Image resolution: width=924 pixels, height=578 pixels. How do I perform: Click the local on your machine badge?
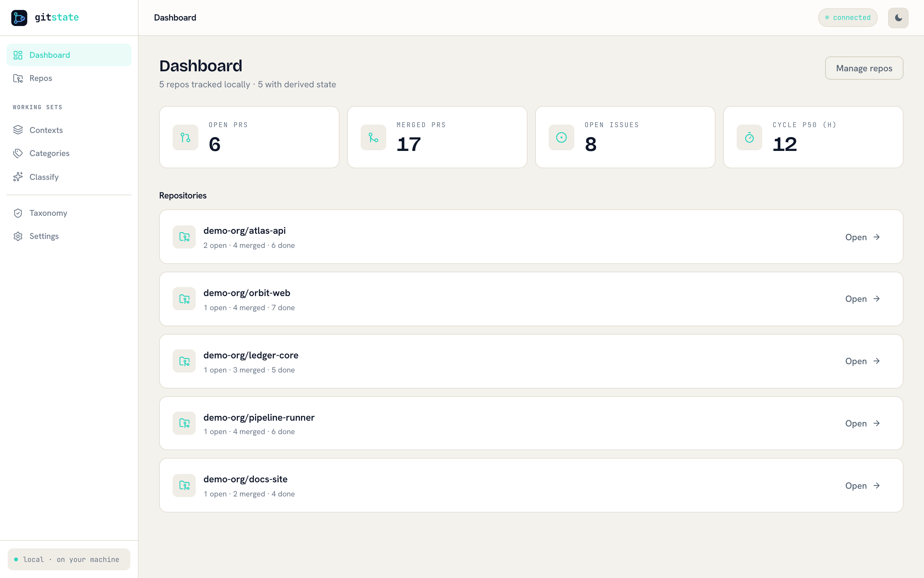tap(69, 560)
